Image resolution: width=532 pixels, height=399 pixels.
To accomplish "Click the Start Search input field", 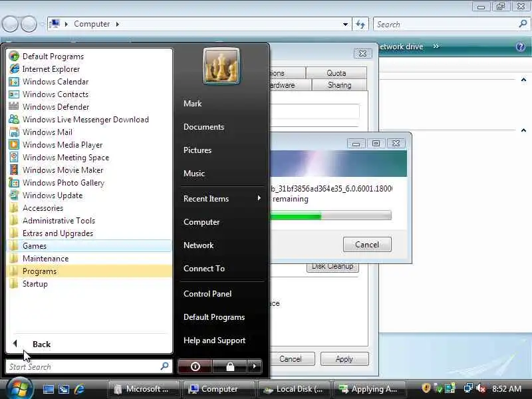I will click(x=89, y=367).
